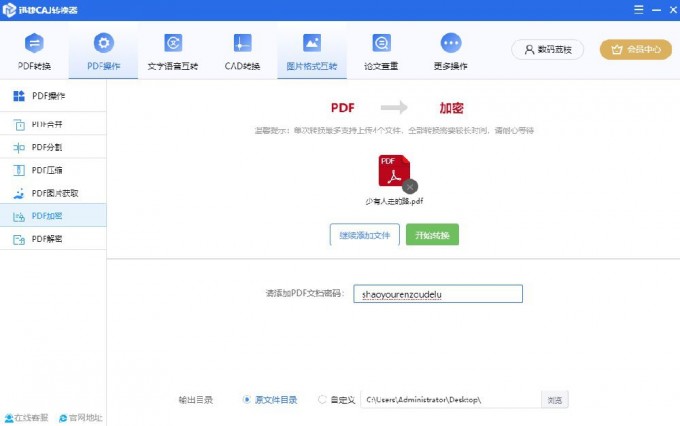Image resolution: width=680 pixels, height=426 pixels.
Task: Click 浏览 to browse output folder
Action: [x=554, y=400]
